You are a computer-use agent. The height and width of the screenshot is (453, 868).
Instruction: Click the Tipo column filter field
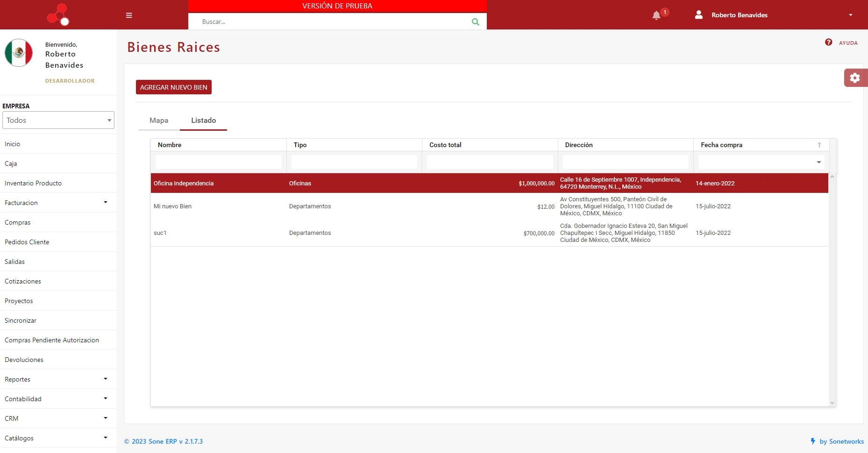(x=354, y=162)
